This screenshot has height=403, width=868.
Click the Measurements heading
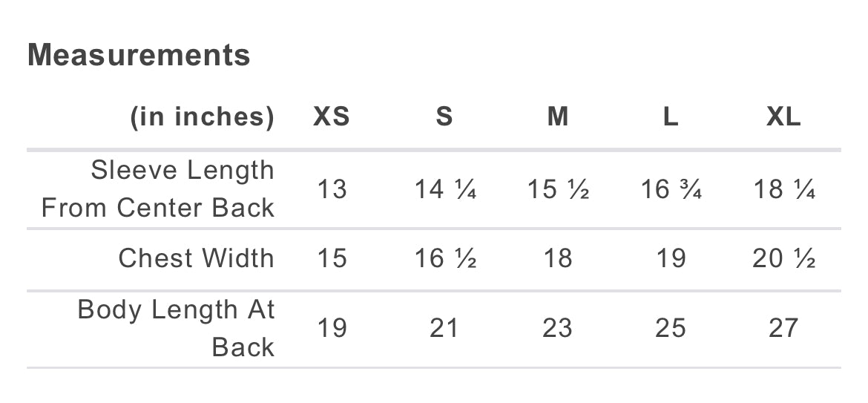click(139, 55)
